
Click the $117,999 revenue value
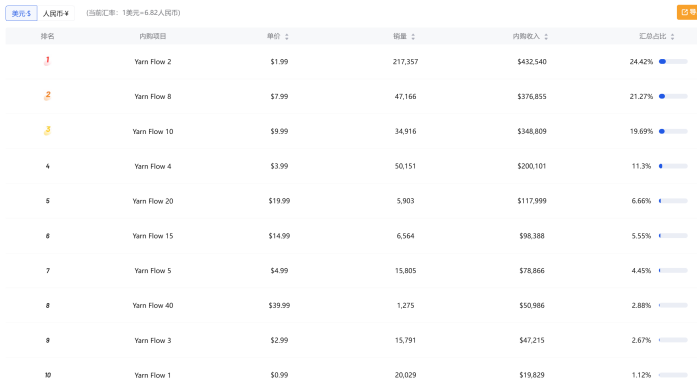click(532, 201)
